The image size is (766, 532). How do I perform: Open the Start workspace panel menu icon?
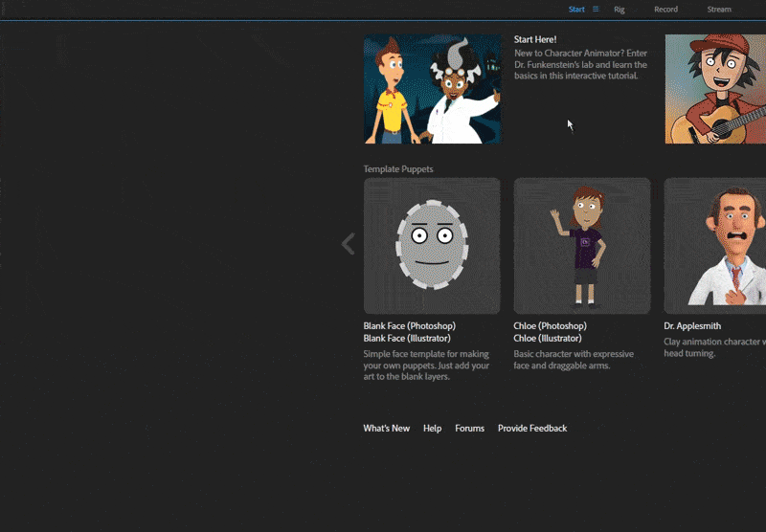point(596,10)
